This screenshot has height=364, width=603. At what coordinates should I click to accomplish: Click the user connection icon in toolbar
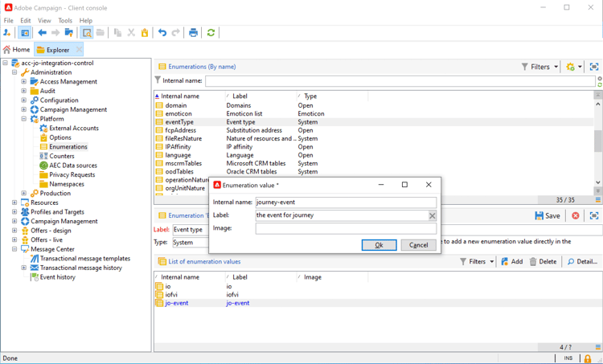click(x=7, y=33)
